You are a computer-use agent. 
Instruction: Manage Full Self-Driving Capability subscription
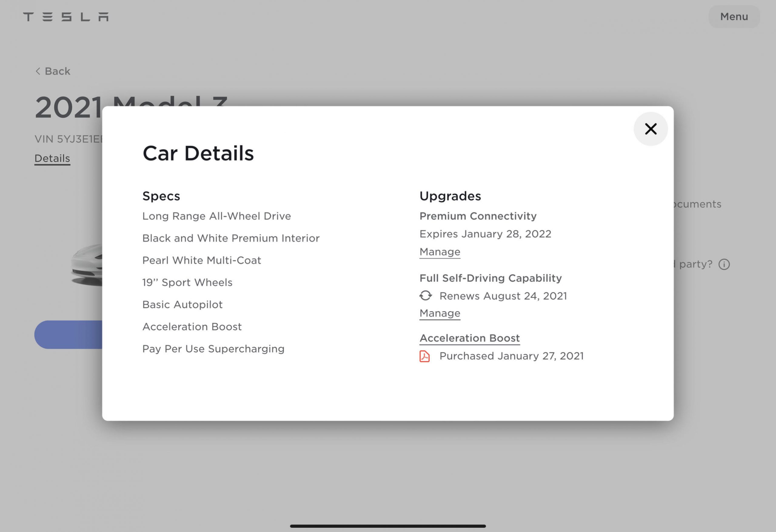440,313
